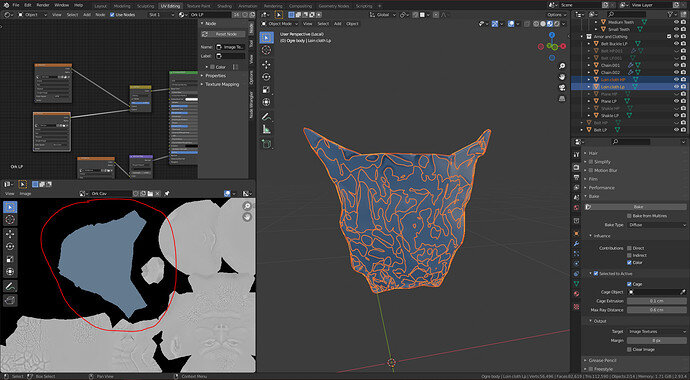690x380 pixels.
Task: Open the Target Image Textures dropdown
Action: [x=657, y=331]
